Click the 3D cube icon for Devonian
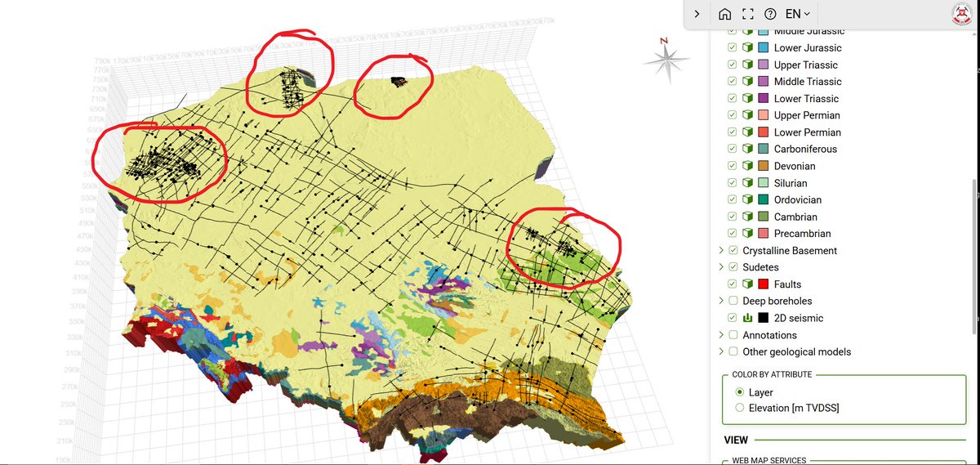The width and height of the screenshot is (980, 465). coord(748,166)
